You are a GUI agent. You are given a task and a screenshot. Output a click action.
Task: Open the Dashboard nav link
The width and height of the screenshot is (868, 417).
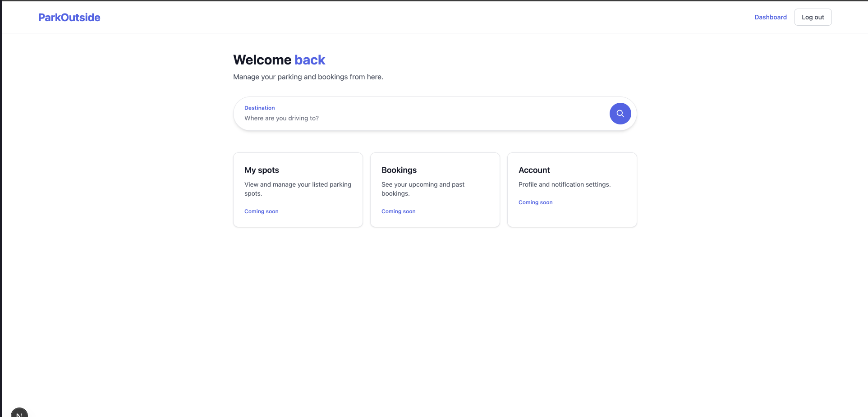tap(770, 17)
